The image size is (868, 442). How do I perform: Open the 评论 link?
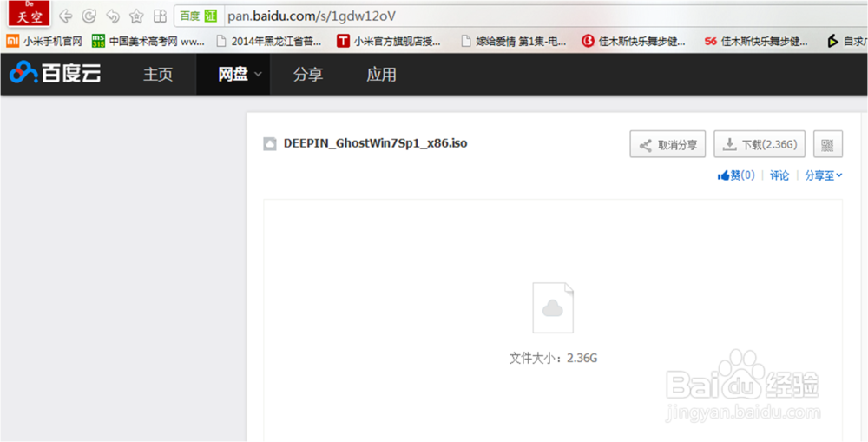(779, 175)
